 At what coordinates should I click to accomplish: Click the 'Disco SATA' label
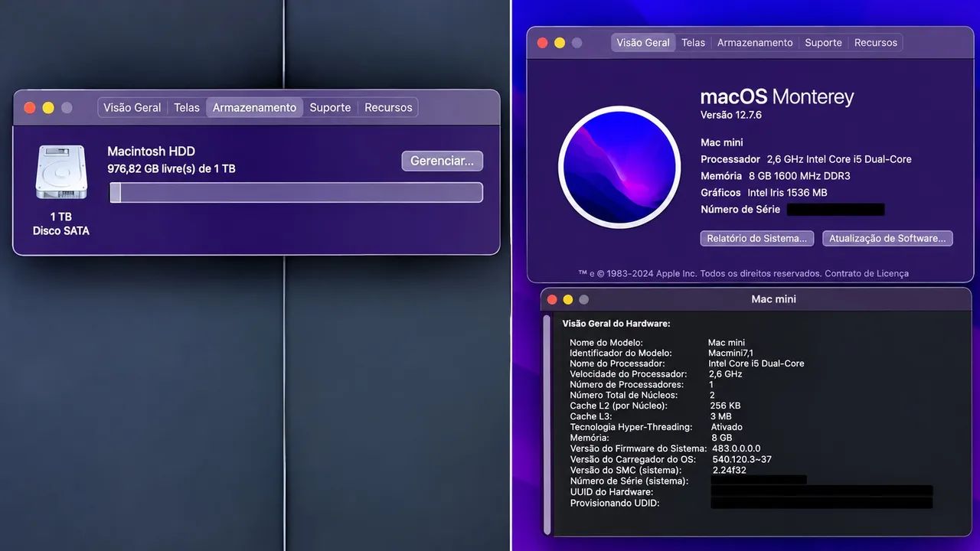click(61, 231)
